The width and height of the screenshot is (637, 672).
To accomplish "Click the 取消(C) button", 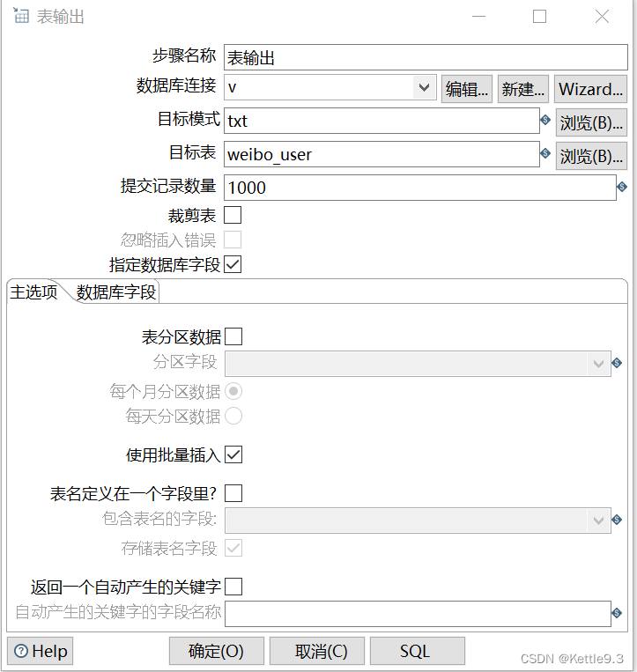I will [x=317, y=651].
